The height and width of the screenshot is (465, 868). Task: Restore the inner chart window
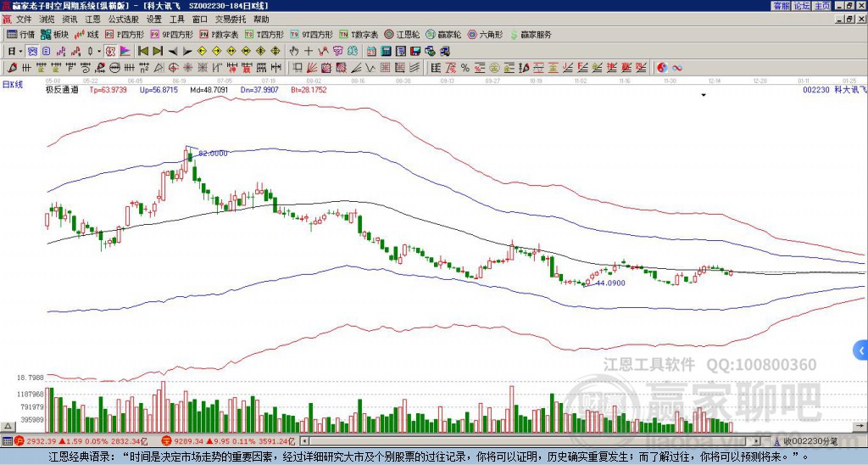(849, 20)
